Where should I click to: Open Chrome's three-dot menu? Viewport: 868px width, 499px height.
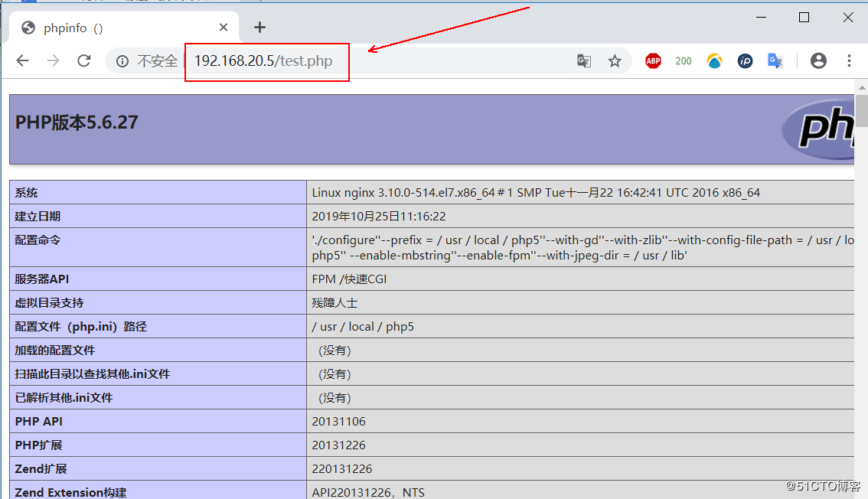[x=849, y=61]
